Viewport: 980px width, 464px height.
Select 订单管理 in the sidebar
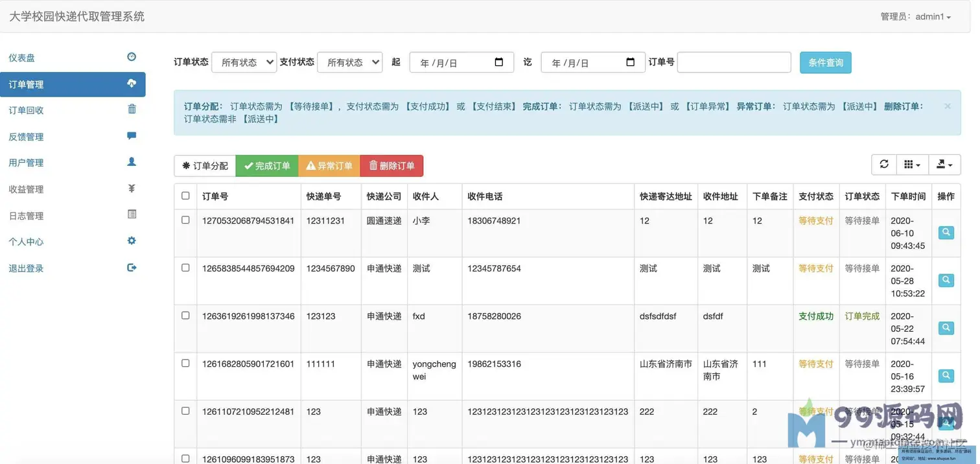tap(73, 84)
